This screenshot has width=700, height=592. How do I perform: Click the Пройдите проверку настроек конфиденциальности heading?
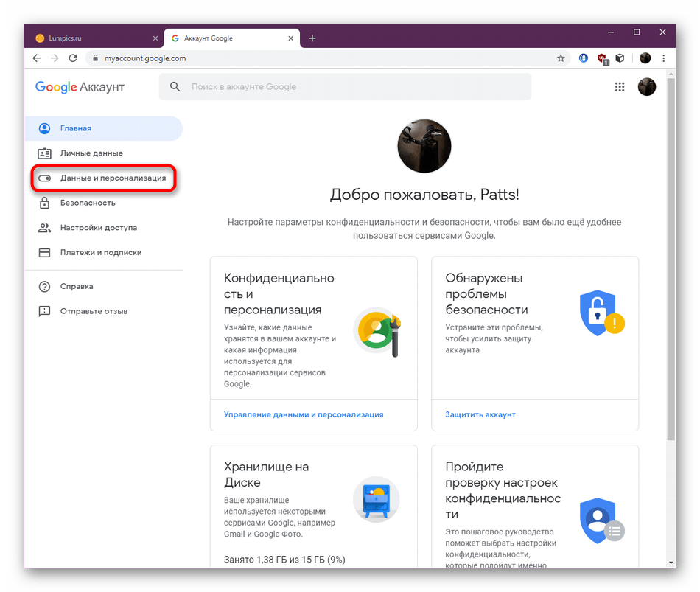503,490
